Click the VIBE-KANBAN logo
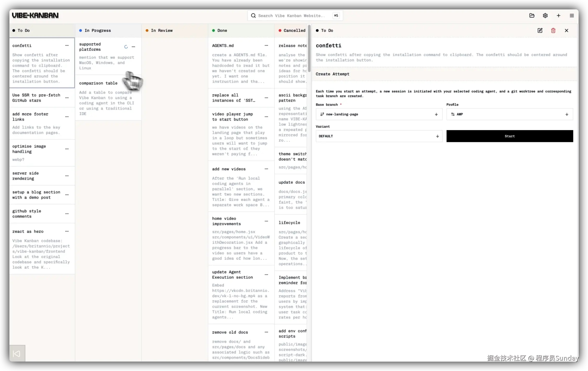 35,16
